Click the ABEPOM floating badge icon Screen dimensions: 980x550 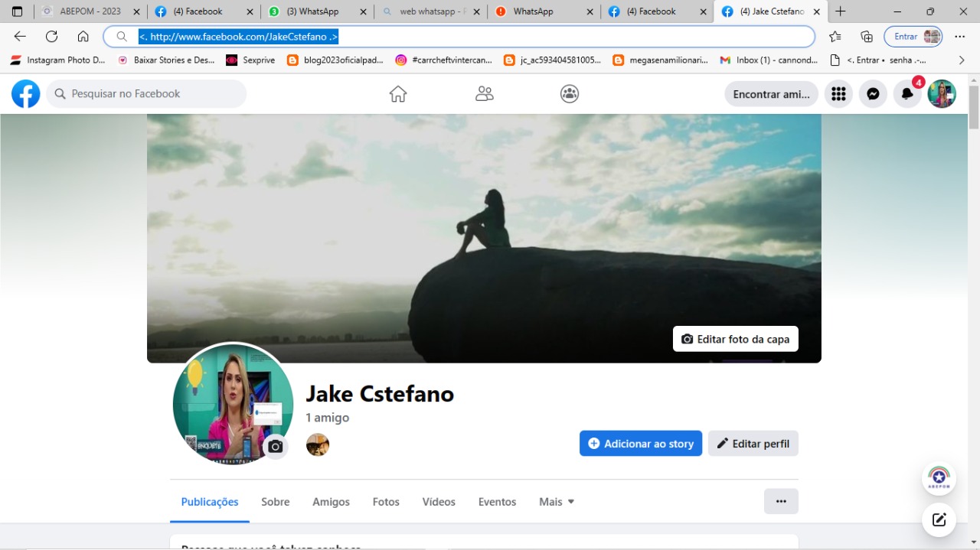coord(939,479)
